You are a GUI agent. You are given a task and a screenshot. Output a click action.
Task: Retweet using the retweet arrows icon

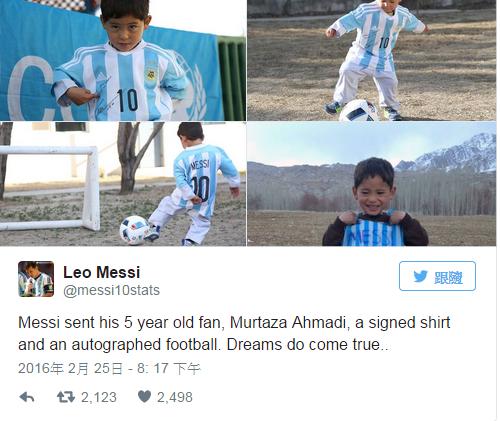[66, 397]
